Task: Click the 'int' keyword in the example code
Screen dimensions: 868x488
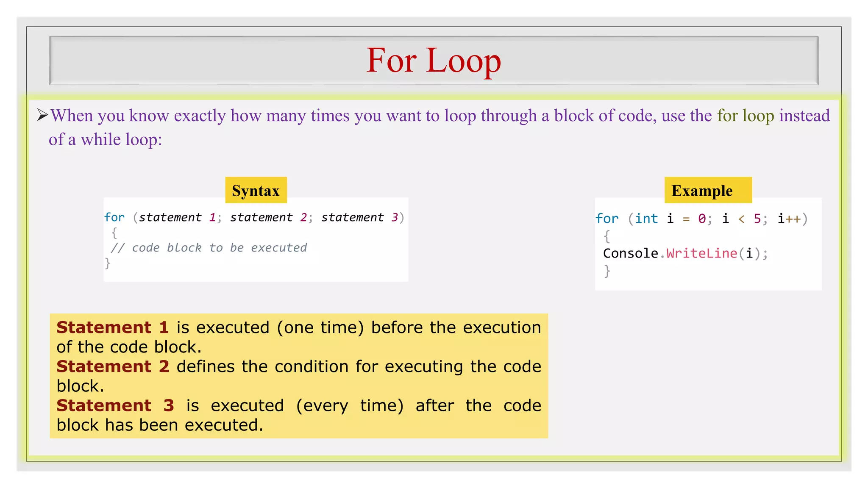Action: (646, 219)
